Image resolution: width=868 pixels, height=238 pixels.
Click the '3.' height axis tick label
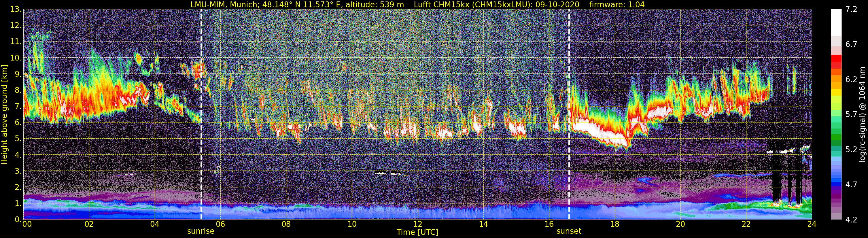(18, 171)
